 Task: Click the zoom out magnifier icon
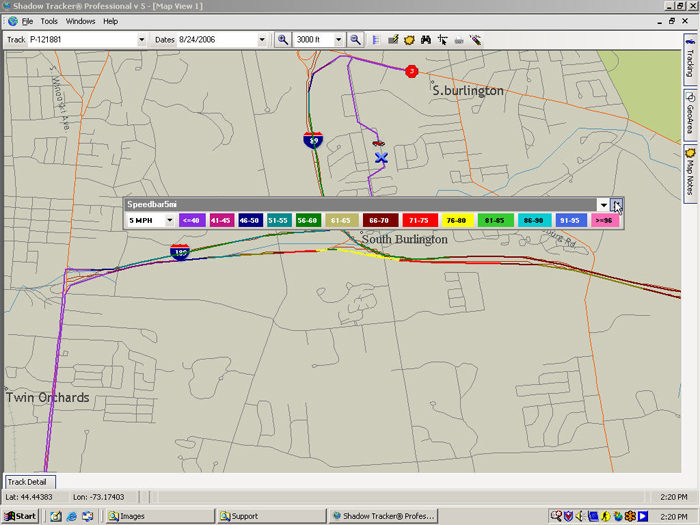[x=355, y=40]
